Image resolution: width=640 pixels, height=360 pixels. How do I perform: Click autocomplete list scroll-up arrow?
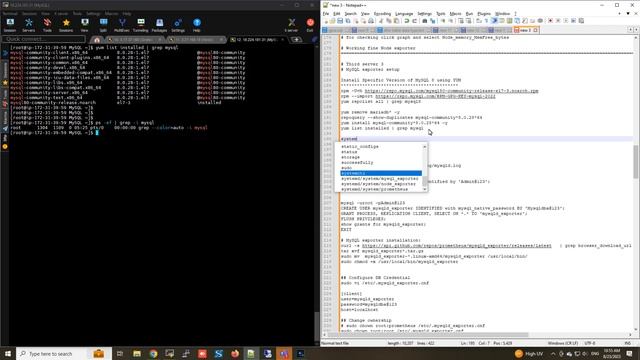click(425, 147)
